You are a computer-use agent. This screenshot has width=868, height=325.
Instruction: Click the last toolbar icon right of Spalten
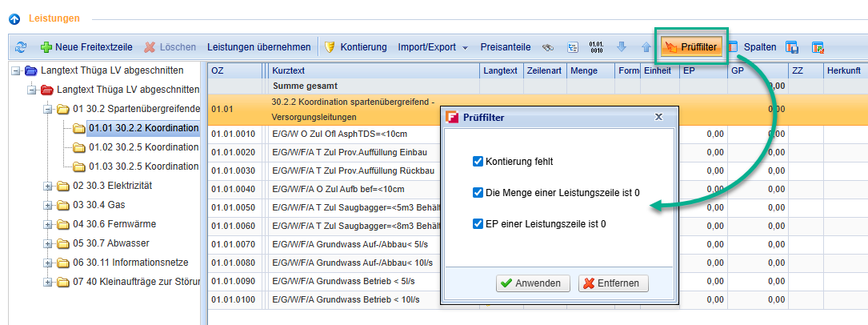(818, 47)
